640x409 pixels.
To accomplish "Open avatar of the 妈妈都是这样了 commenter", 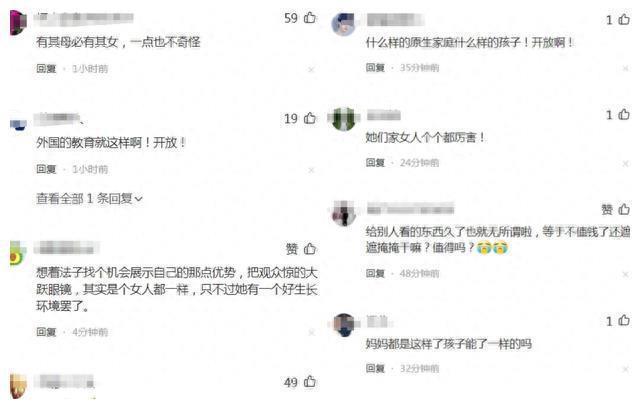I will [x=344, y=325].
